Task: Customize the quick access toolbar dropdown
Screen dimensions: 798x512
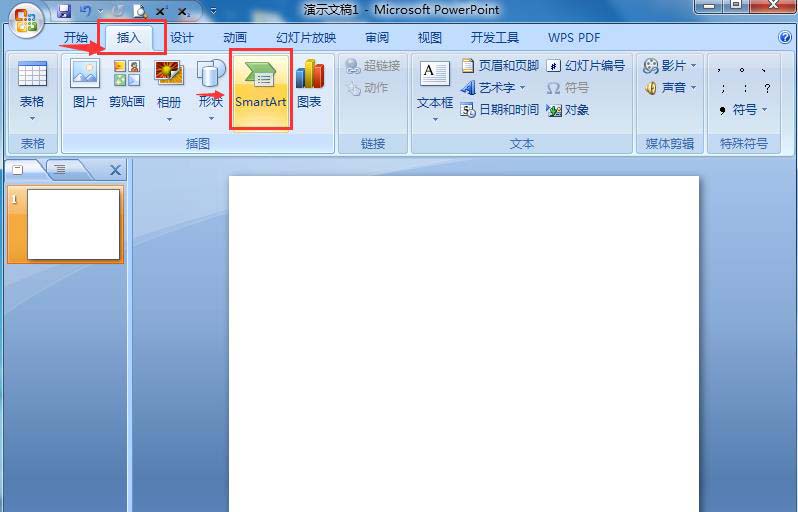Action: click(213, 11)
